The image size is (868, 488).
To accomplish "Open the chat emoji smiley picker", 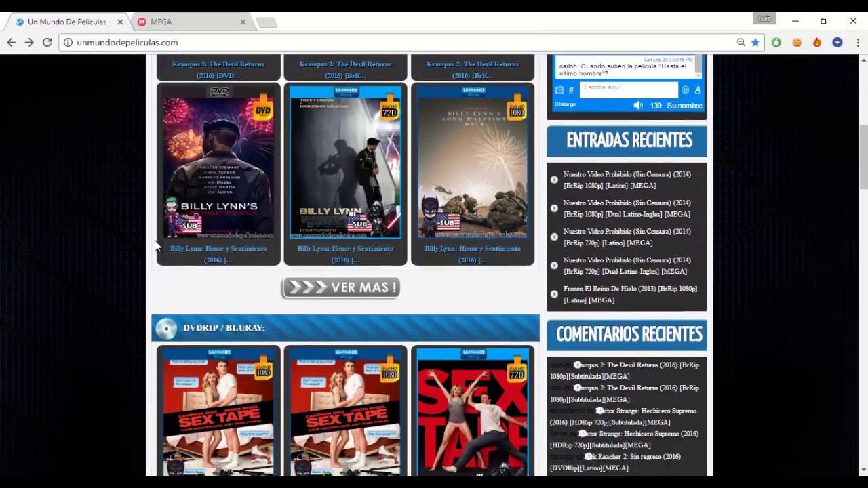I will pos(685,89).
